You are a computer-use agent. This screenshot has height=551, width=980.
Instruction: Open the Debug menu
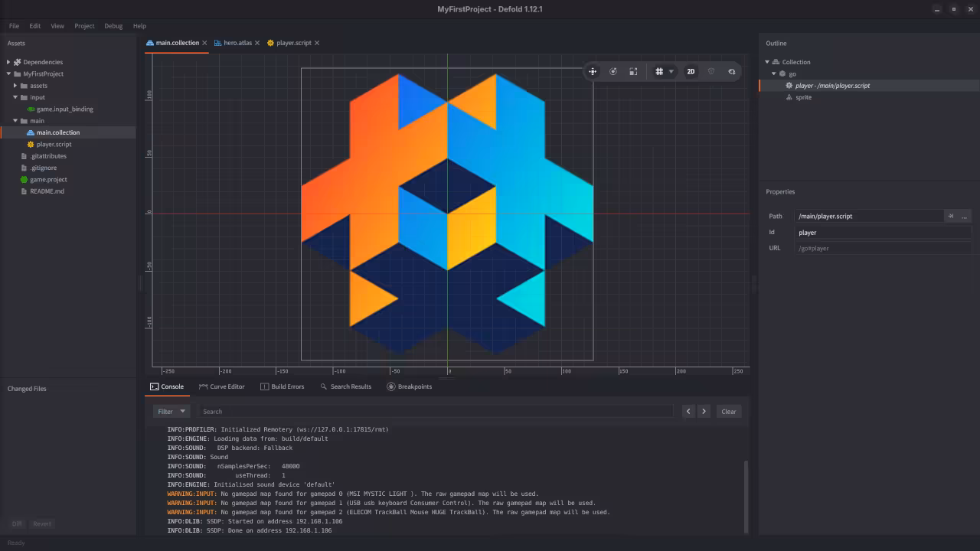[113, 25]
